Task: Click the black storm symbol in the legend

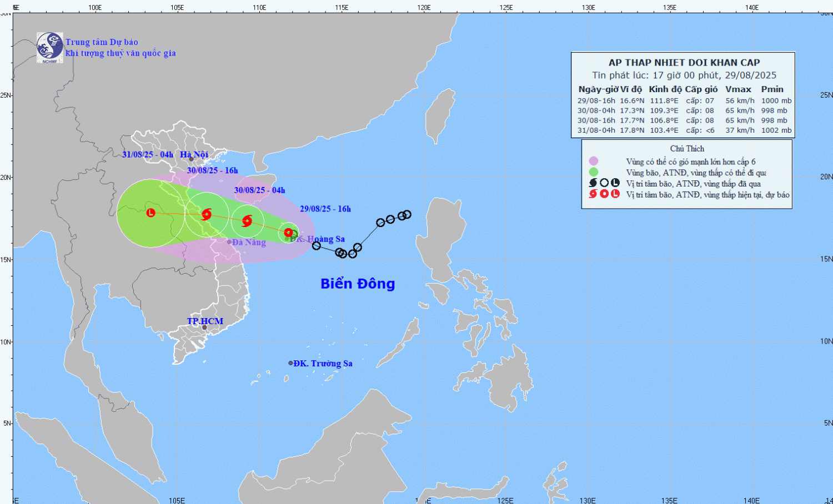Action: [593, 183]
